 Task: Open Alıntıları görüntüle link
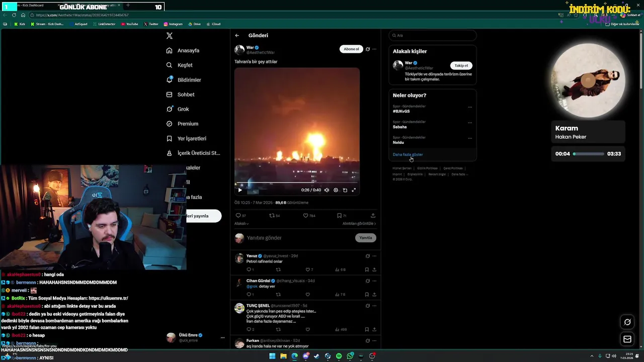click(x=359, y=224)
